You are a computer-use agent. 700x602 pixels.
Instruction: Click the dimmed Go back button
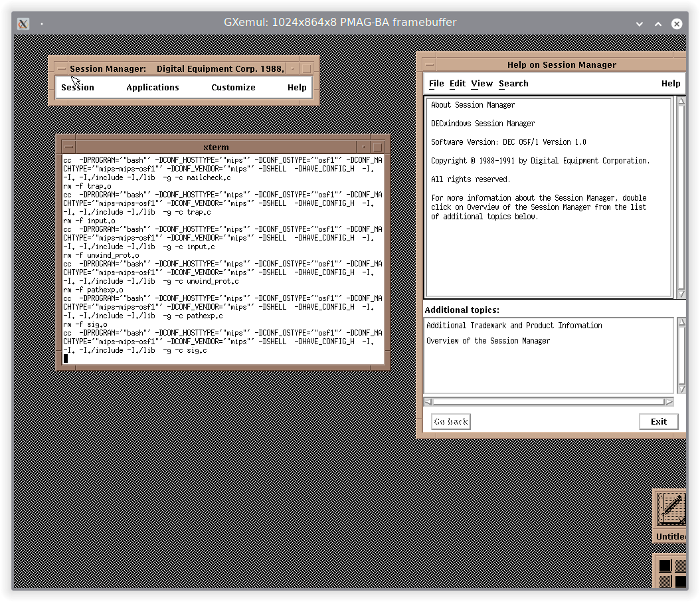pyautogui.click(x=451, y=421)
